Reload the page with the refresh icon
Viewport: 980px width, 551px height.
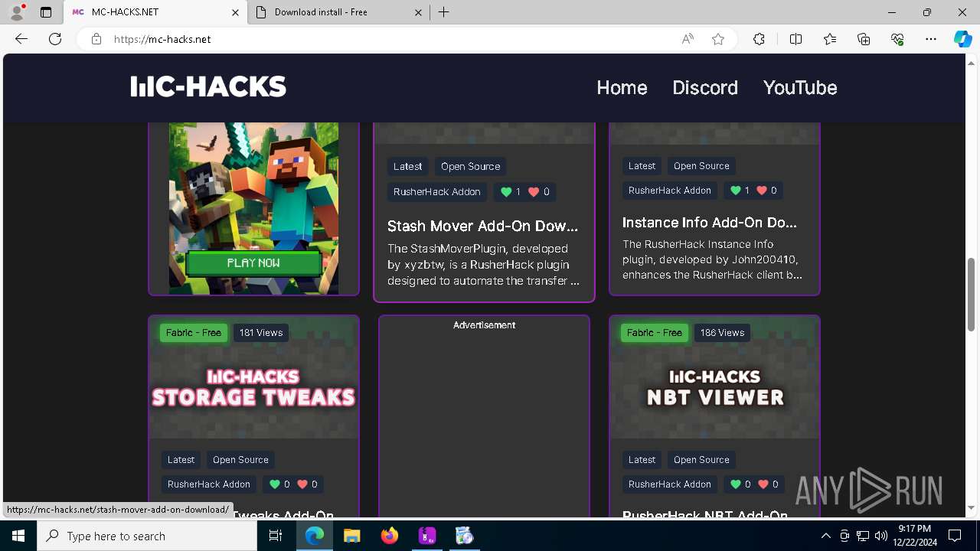(55, 39)
